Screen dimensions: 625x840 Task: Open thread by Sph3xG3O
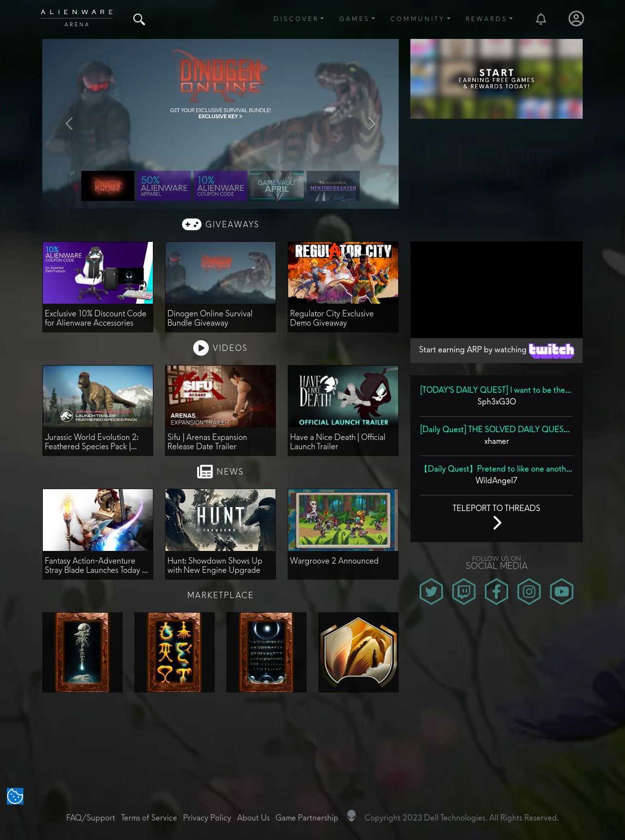click(496, 390)
